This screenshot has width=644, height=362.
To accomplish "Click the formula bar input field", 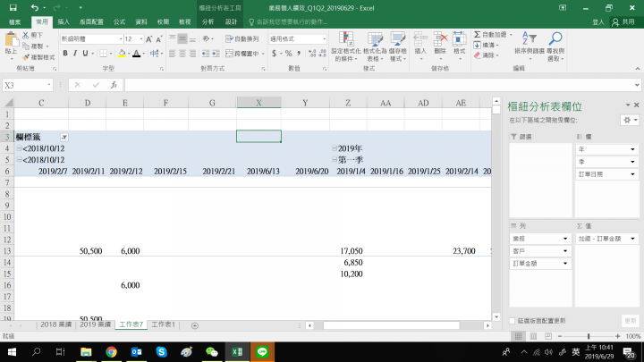I will coord(380,85).
